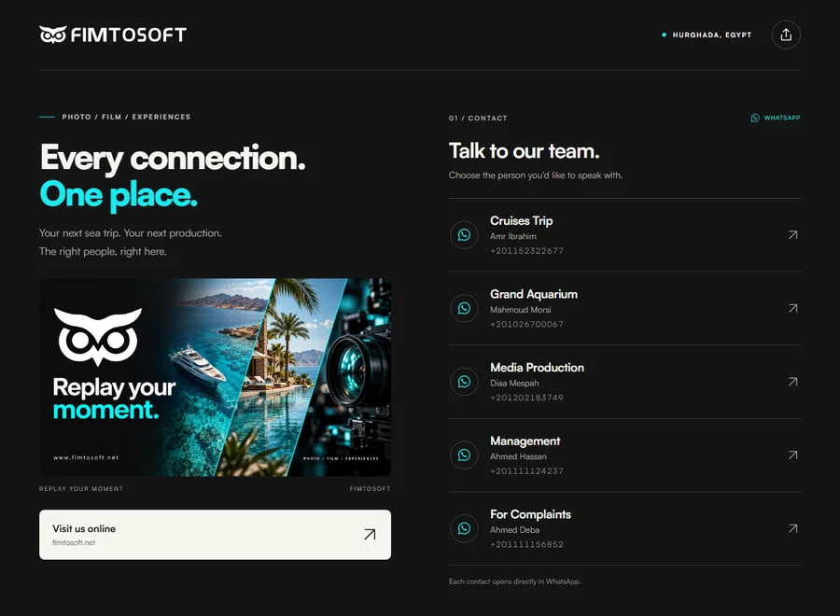840x616 pixels.
Task: Click PHOTO / FILM / EXPERIENCES label
Action: pos(126,117)
